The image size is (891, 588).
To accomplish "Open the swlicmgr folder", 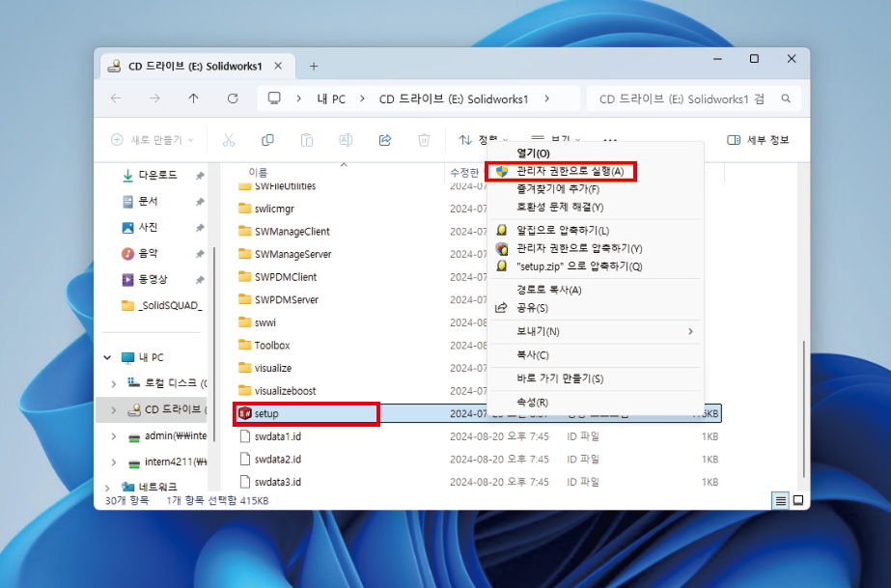I will 274,209.
